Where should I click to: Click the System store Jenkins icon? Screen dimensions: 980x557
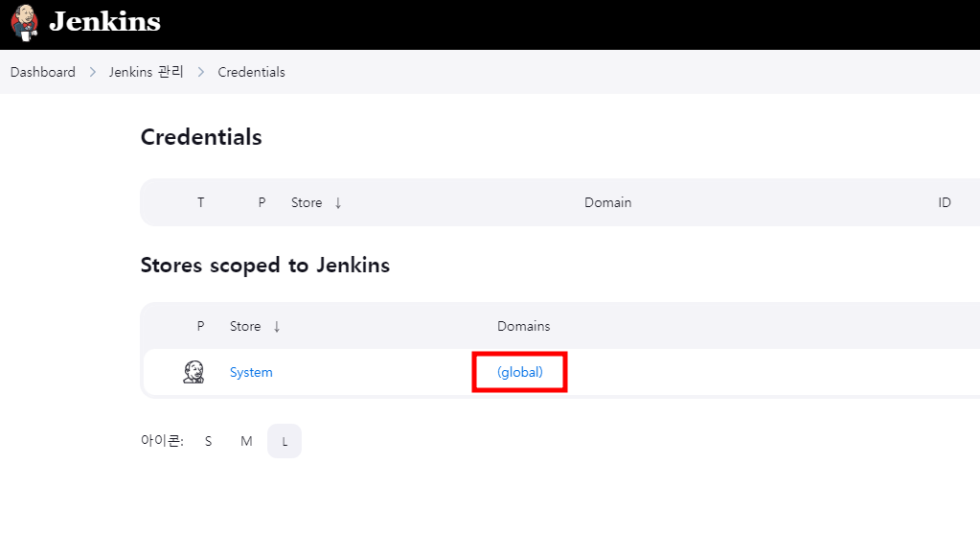[x=194, y=372]
